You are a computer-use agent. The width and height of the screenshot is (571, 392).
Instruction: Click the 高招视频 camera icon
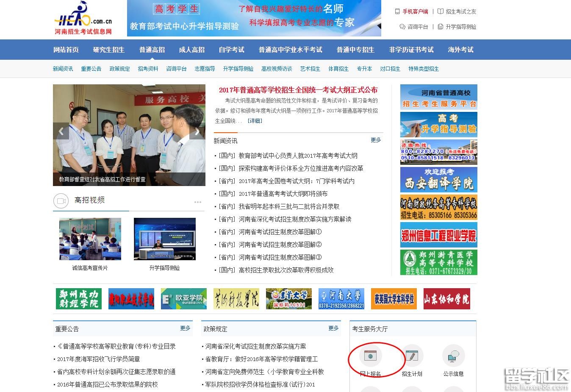(61, 201)
